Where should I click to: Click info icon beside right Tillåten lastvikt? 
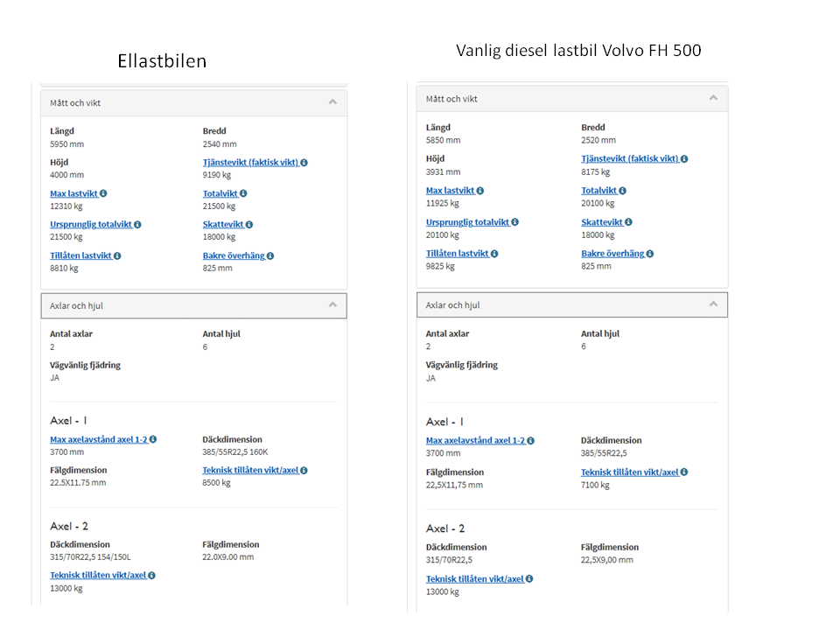click(494, 254)
